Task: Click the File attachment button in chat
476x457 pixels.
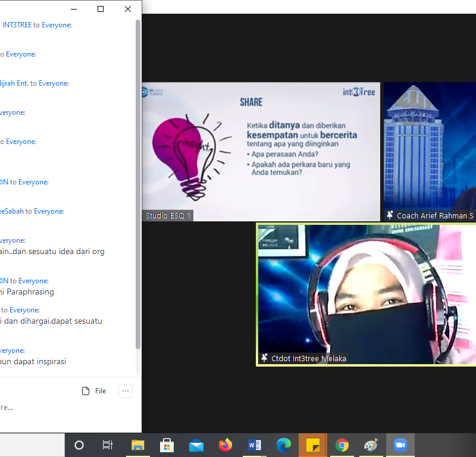Action: point(94,391)
